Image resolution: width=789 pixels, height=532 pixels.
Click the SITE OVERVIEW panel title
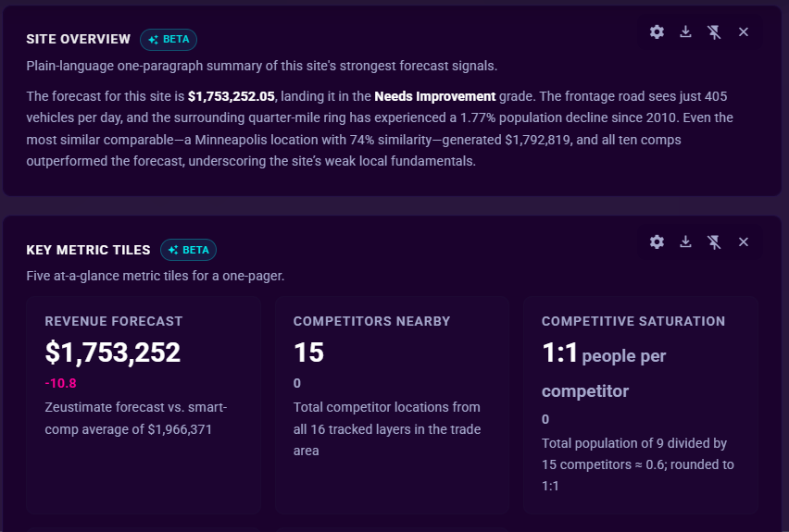(79, 39)
